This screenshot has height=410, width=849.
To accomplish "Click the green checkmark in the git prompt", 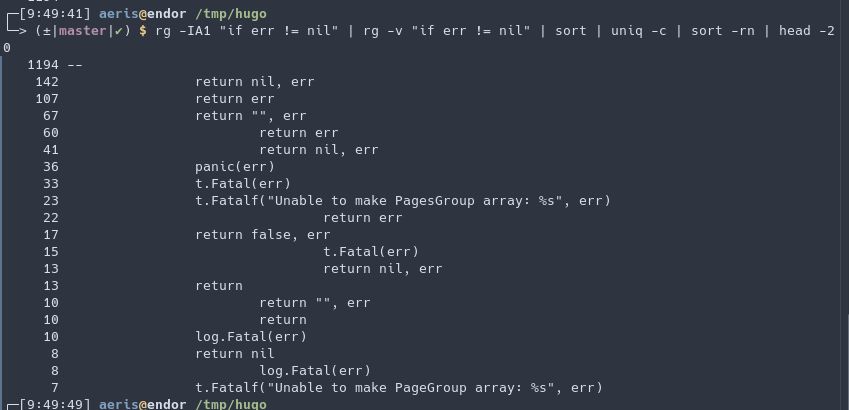I will pos(118,31).
